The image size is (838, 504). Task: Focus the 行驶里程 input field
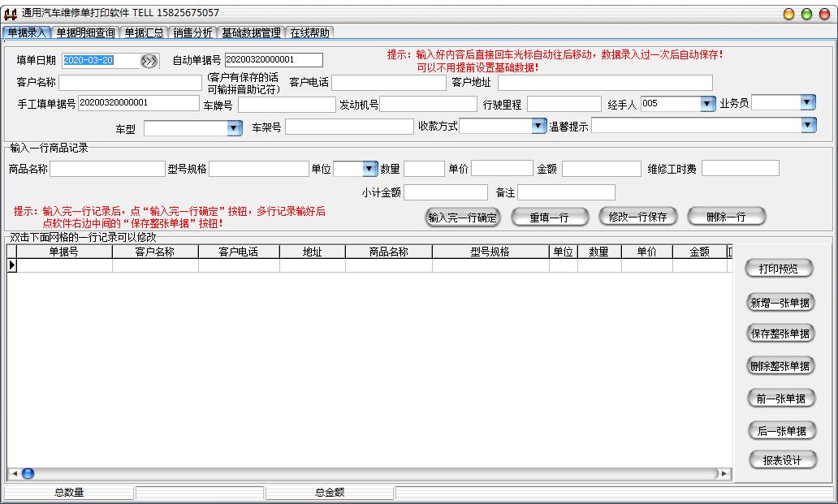click(564, 104)
